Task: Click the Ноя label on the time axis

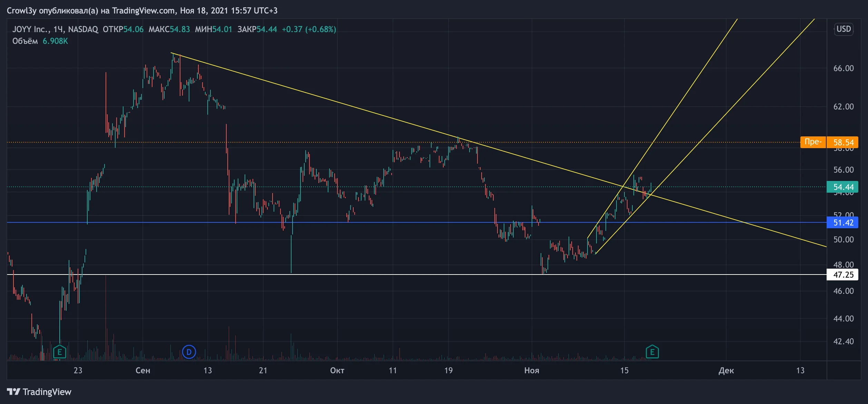Action: coord(532,371)
